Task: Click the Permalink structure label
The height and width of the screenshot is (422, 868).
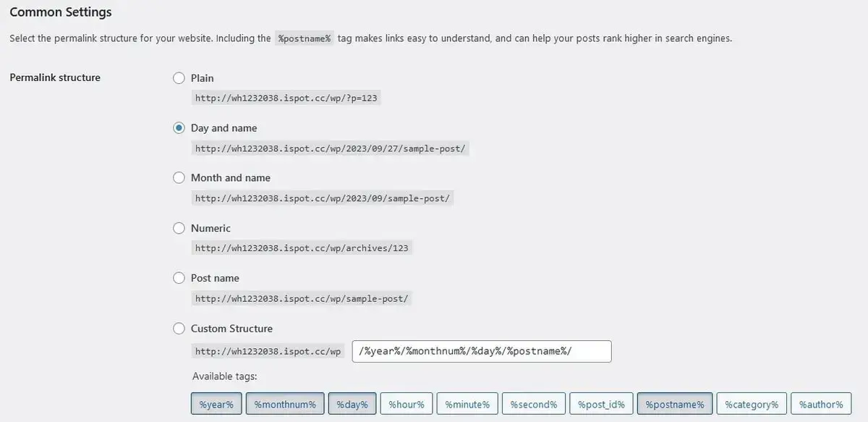Action: pyautogui.click(x=55, y=77)
